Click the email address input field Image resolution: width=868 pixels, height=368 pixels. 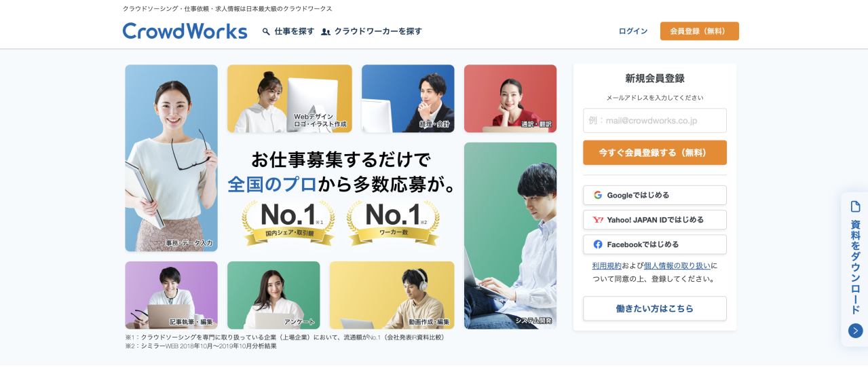[655, 120]
